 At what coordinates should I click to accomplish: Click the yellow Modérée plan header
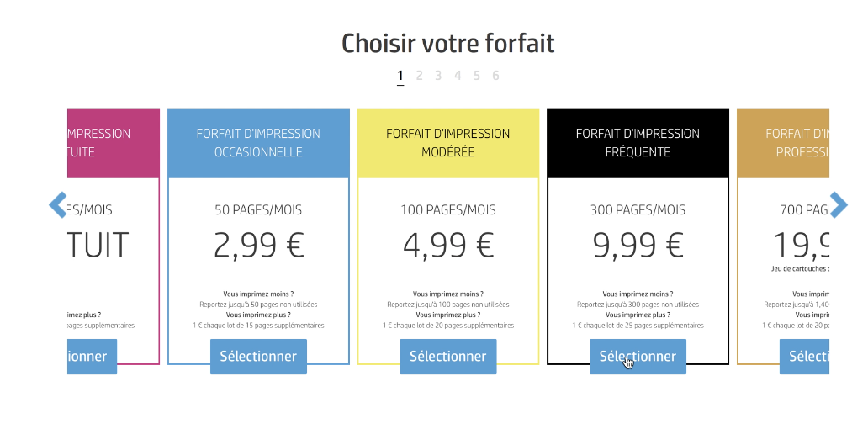coord(448,143)
